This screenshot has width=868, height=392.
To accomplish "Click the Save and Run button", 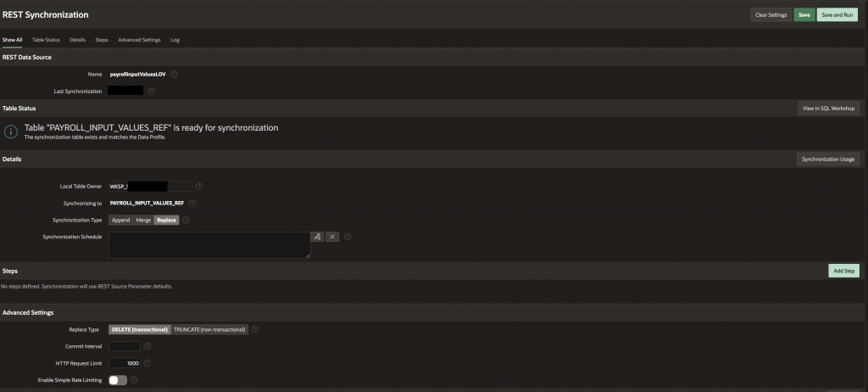I will click(x=837, y=15).
